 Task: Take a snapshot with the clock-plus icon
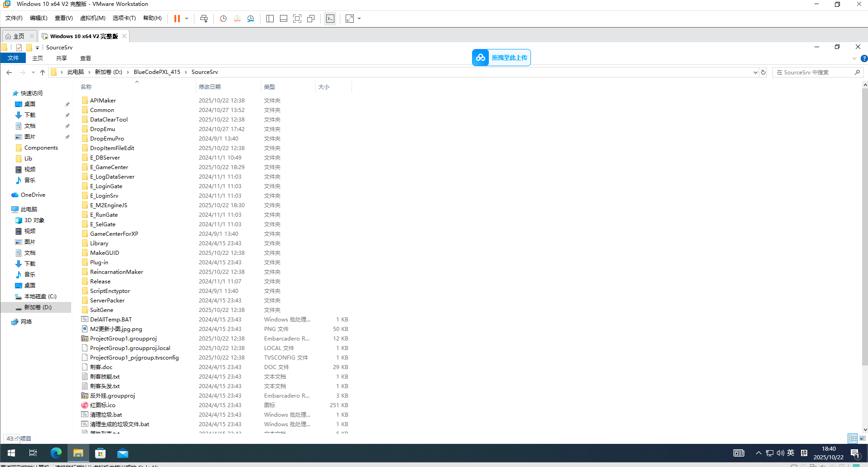[223, 19]
